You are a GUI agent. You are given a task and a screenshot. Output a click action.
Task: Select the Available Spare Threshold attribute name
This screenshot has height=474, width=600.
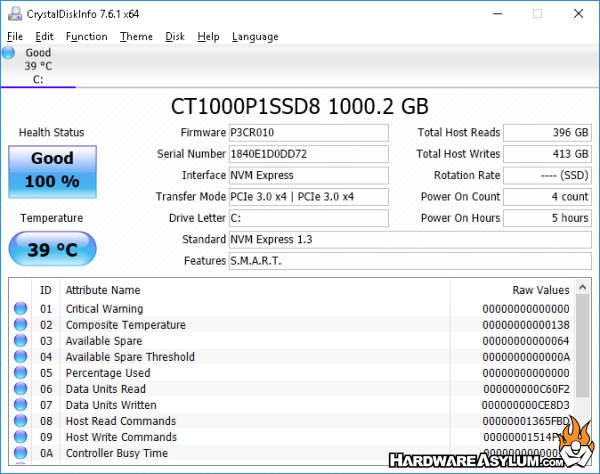pyautogui.click(x=130, y=357)
